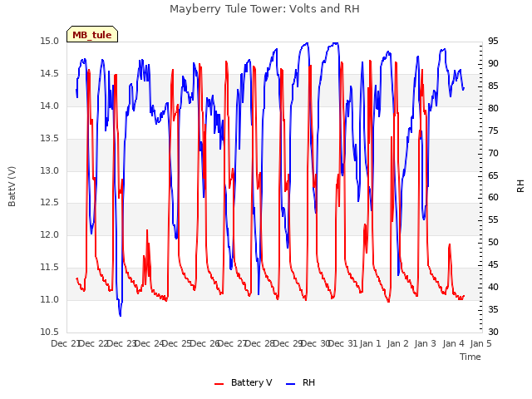532x399 pixels.
Task: Click the Jan 2 date label
Action: (397, 343)
